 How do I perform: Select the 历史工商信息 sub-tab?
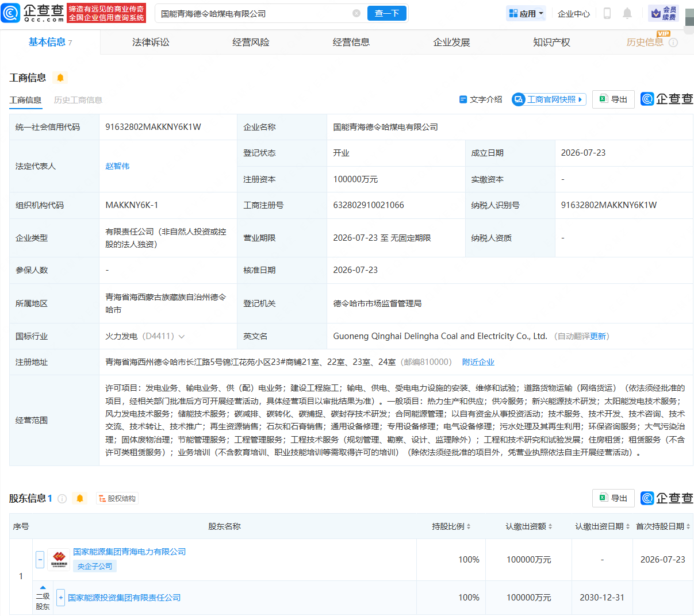(78, 100)
